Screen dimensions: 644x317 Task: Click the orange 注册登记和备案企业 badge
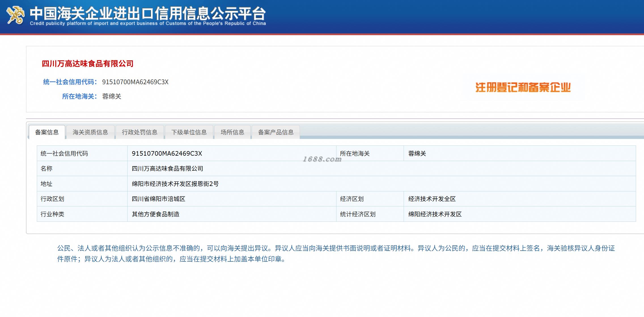tap(523, 87)
